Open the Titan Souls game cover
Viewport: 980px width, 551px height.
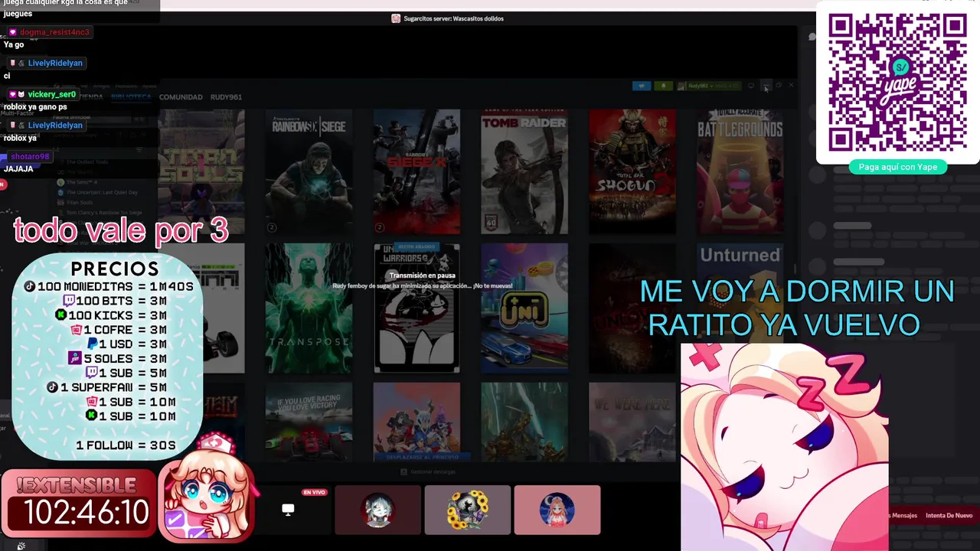[x=203, y=172]
